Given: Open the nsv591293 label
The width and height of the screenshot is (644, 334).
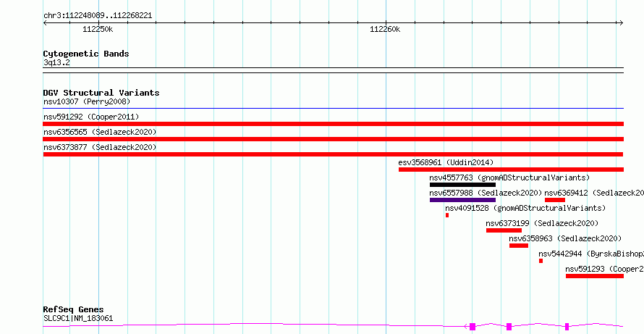Looking at the screenshot, I should point(605,269).
